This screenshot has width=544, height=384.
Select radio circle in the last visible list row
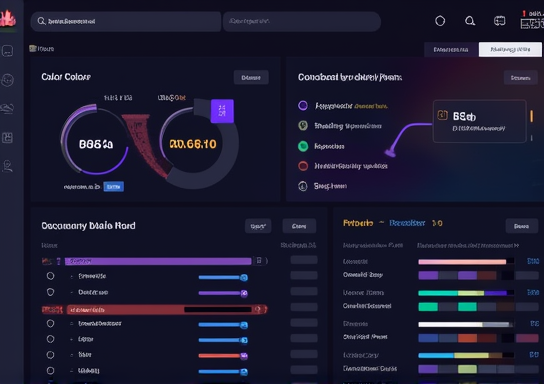(x=50, y=370)
